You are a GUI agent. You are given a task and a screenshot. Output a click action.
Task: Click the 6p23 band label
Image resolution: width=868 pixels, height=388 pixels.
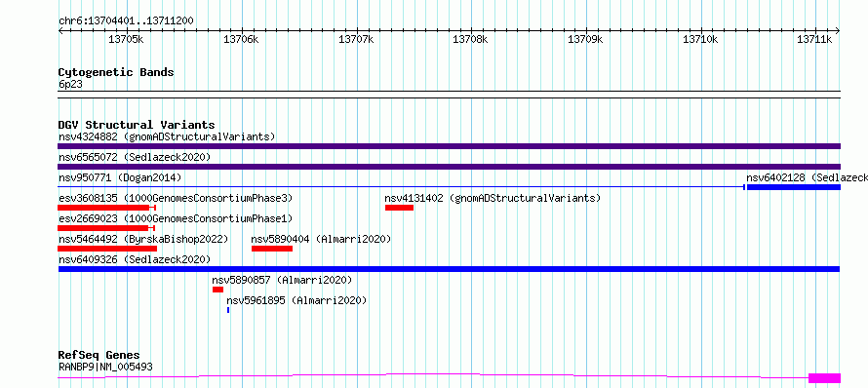pyautogui.click(x=70, y=85)
